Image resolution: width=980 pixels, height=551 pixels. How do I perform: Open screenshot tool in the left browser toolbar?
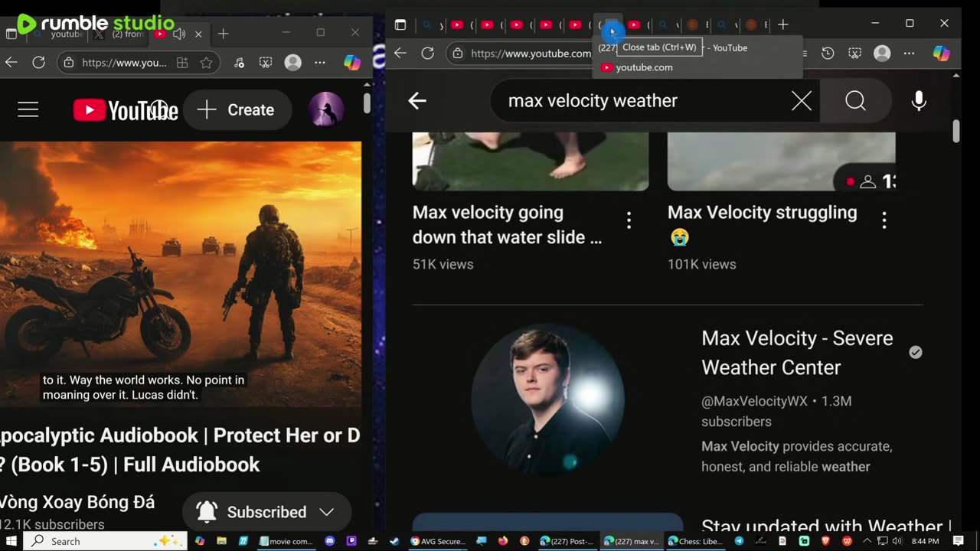tap(266, 63)
